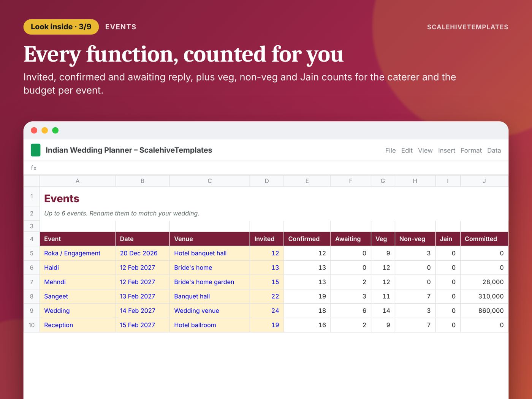This screenshot has width=532, height=399.
Task: Select the Sangeet event cell
Action: pyautogui.click(x=78, y=297)
